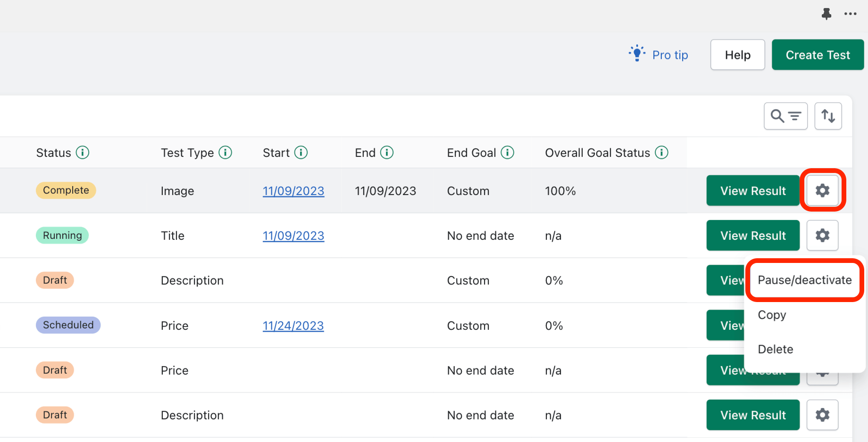Image resolution: width=868 pixels, height=442 pixels.
Task: Click the Overall Goal Status info icon
Action: pyautogui.click(x=662, y=153)
